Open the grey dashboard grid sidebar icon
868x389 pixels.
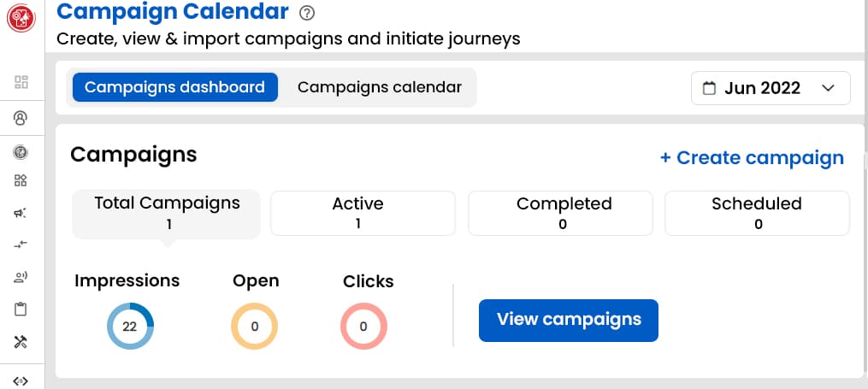pos(21,82)
